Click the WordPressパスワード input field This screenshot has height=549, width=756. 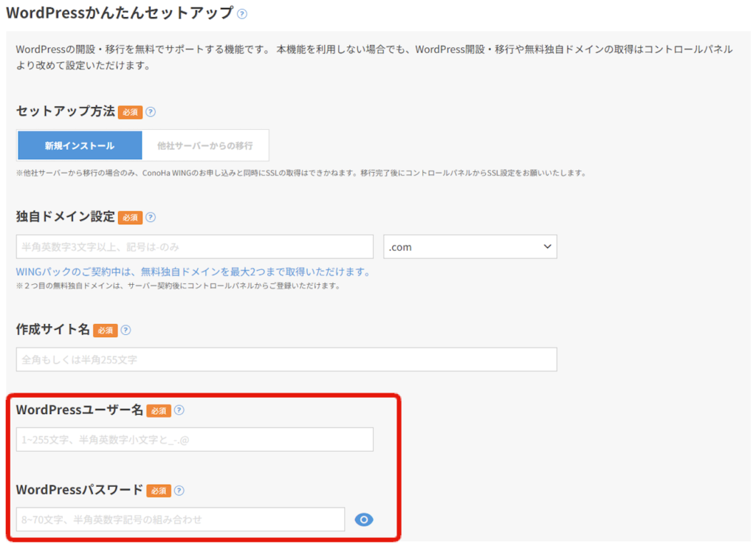(x=180, y=520)
